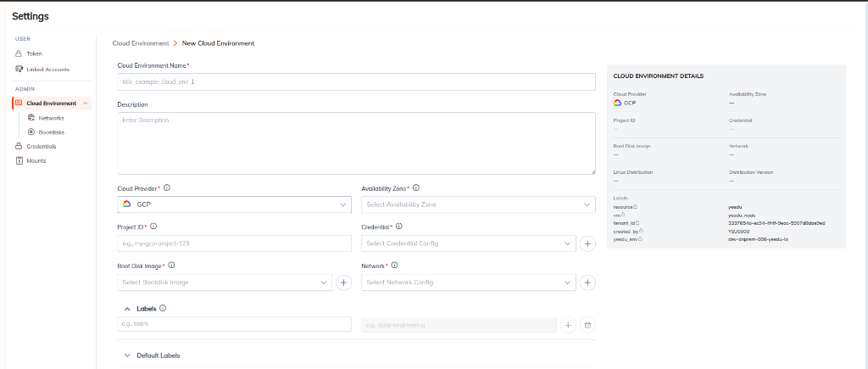
Task: Add new credential with plus button
Action: [588, 243]
